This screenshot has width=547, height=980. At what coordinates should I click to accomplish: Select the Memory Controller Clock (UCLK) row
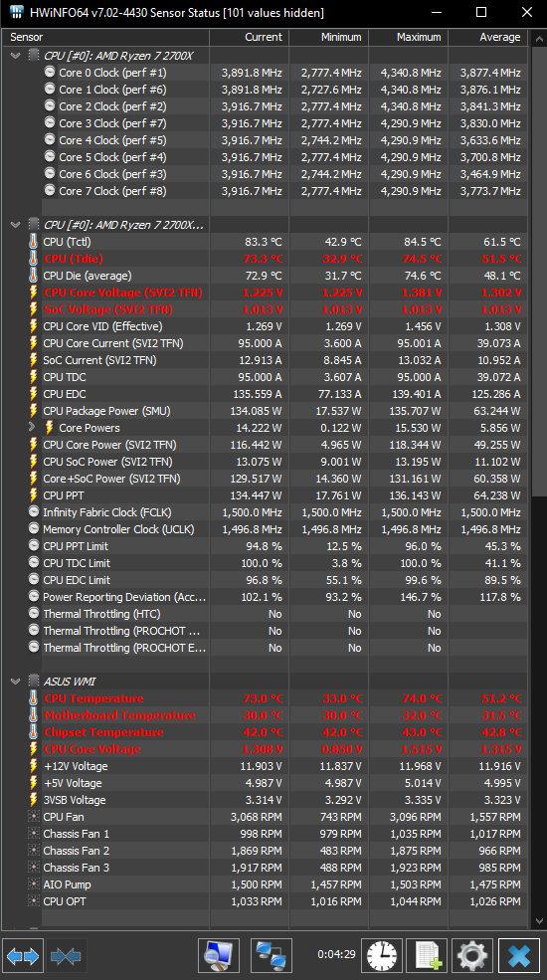click(x=277, y=528)
